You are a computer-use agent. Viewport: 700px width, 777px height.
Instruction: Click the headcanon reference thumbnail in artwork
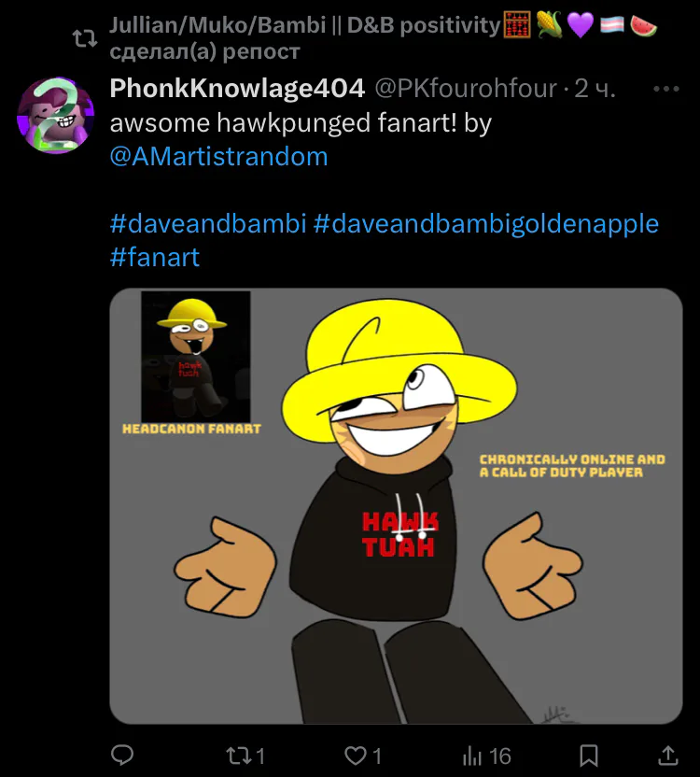point(196,357)
